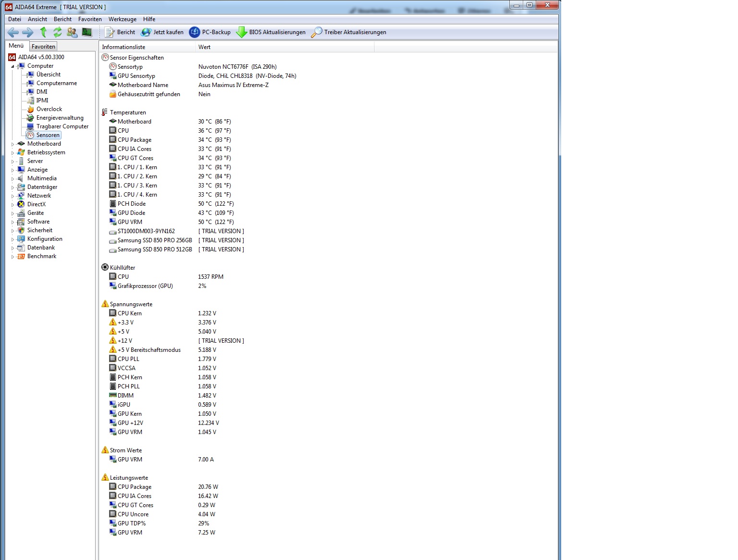Expand the DirectX tree node
Viewport: 738px width, 560px height.
(x=13, y=204)
